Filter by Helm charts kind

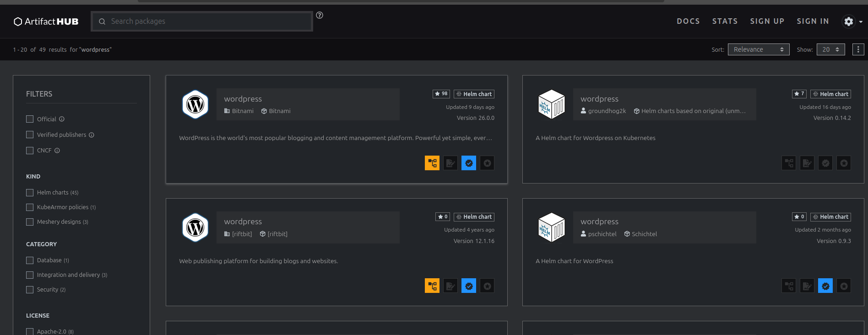coord(30,193)
